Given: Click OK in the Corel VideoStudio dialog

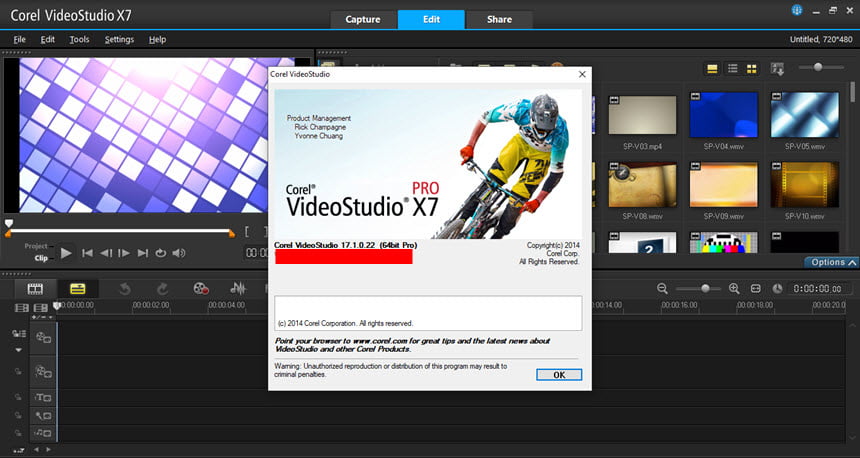Looking at the screenshot, I should tap(559, 375).
